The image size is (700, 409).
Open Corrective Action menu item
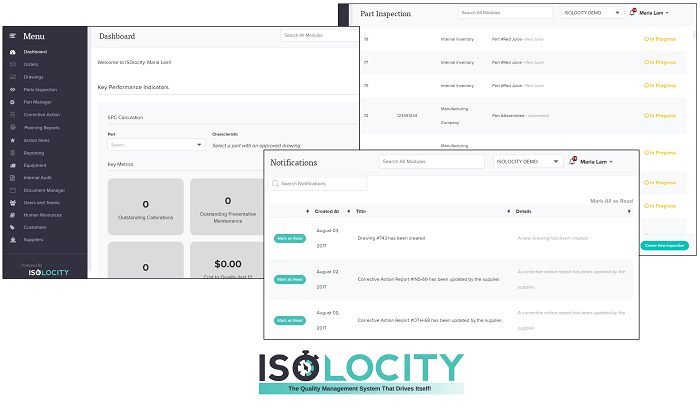click(x=42, y=115)
